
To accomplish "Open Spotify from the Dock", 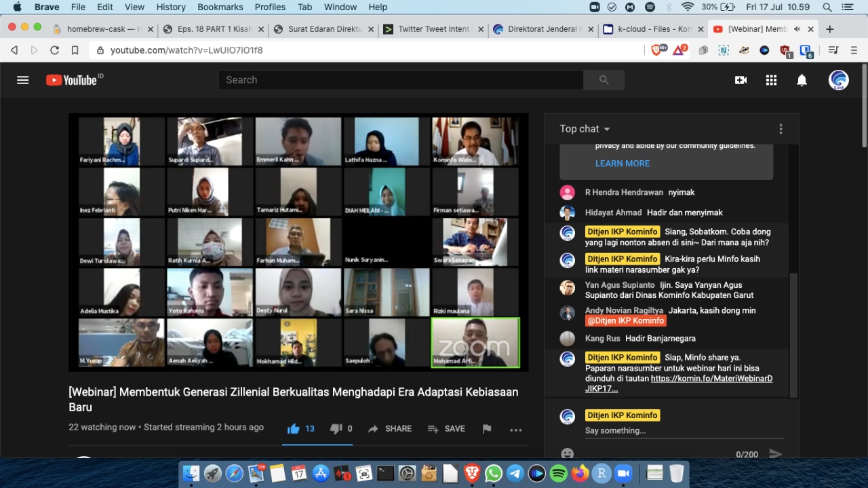I will tap(557, 472).
